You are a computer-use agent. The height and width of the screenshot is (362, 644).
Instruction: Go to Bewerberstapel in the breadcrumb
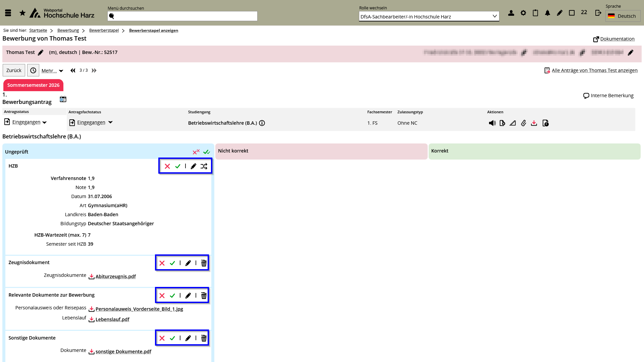pyautogui.click(x=104, y=31)
